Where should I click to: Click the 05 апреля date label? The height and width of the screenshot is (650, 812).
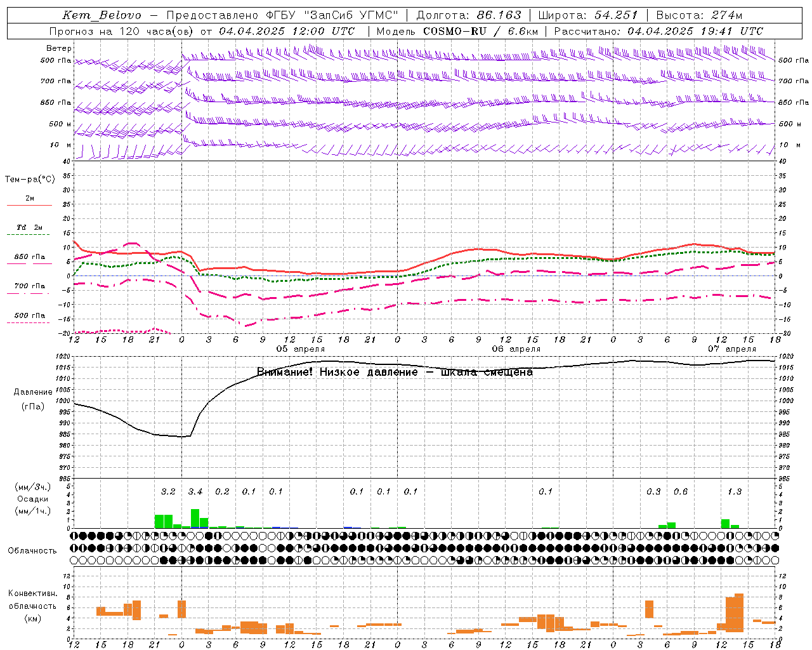(x=301, y=349)
